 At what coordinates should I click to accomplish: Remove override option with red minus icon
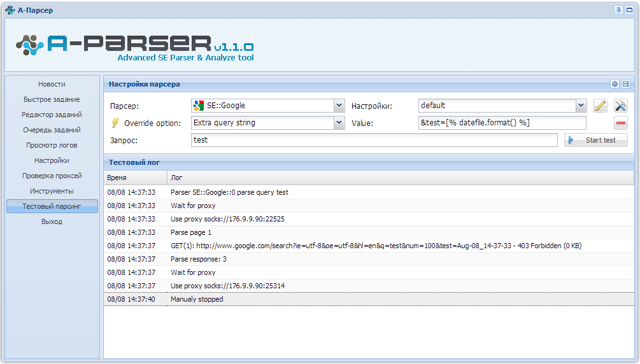pyautogui.click(x=620, y=123)
